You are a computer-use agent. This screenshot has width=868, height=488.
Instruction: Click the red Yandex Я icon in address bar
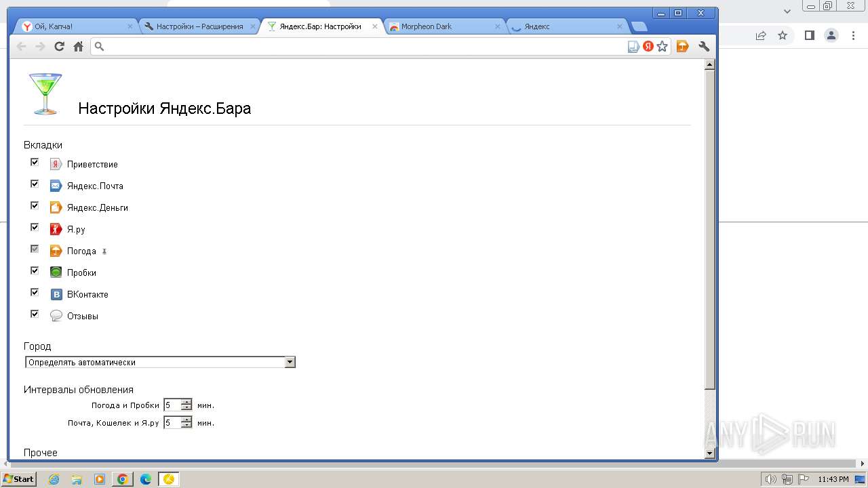click(x=648, y=46)
